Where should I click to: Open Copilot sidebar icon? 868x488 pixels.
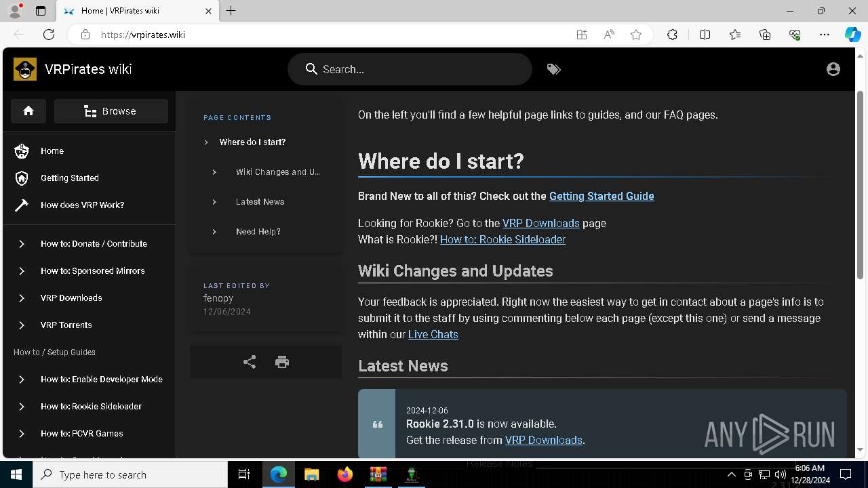coord(852,35)
